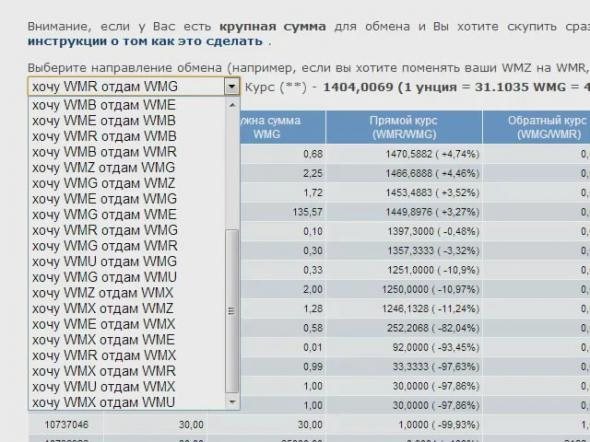Image resolution: width=590 pixels, height=442 pixels.
Task: Click the dropdown list scroll-up arrow
Action: point(232,105)
